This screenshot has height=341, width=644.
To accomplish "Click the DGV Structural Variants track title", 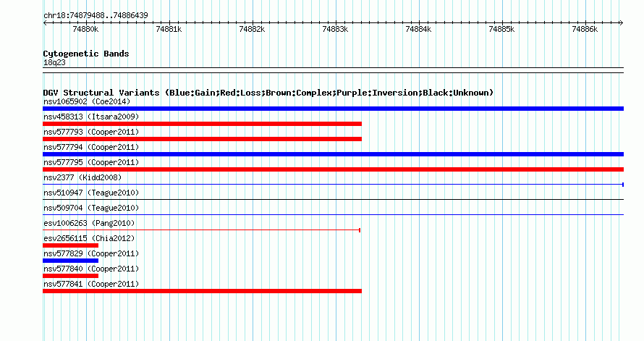I will [268, 93].
